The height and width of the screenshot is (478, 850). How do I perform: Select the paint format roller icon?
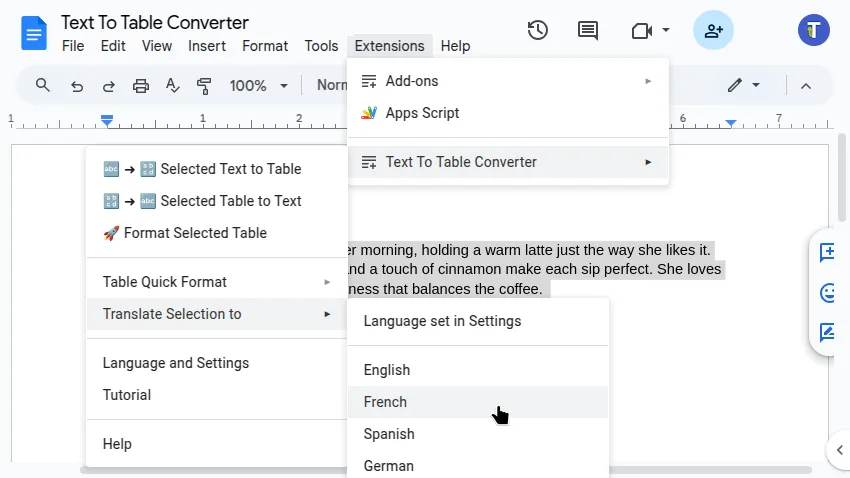(205, 86)
